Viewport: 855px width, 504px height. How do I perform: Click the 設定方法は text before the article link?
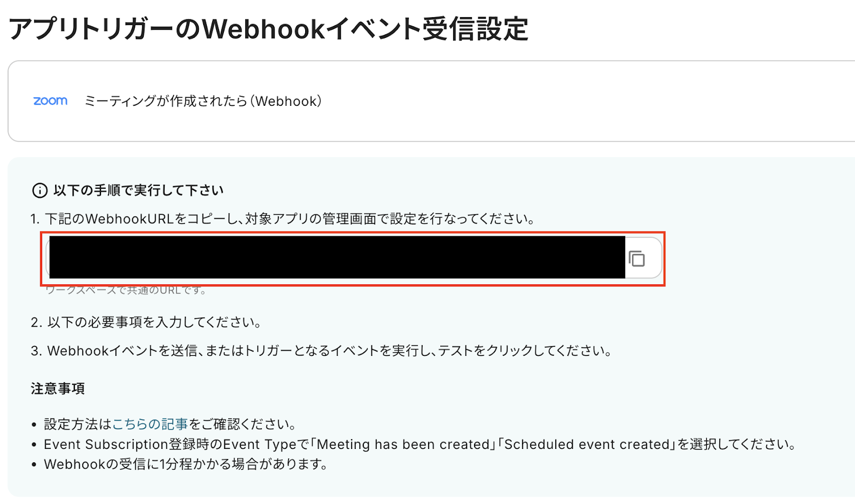coord(78,424)
